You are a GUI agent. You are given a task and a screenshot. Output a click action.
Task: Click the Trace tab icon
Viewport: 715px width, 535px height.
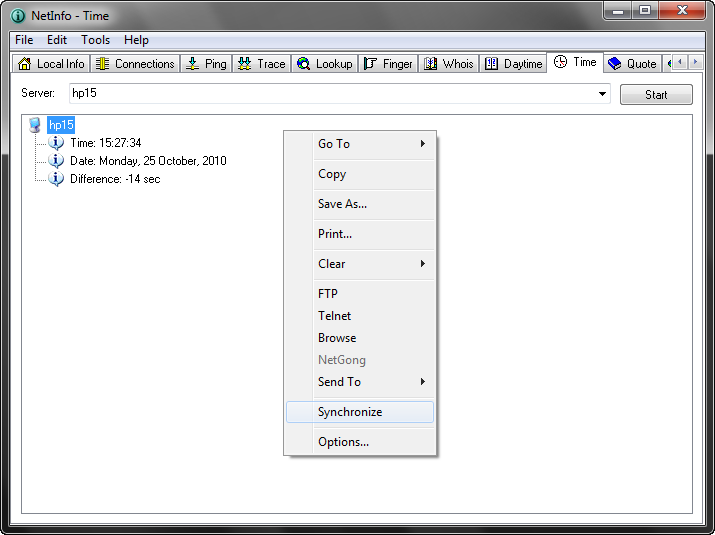click(245, 64)
